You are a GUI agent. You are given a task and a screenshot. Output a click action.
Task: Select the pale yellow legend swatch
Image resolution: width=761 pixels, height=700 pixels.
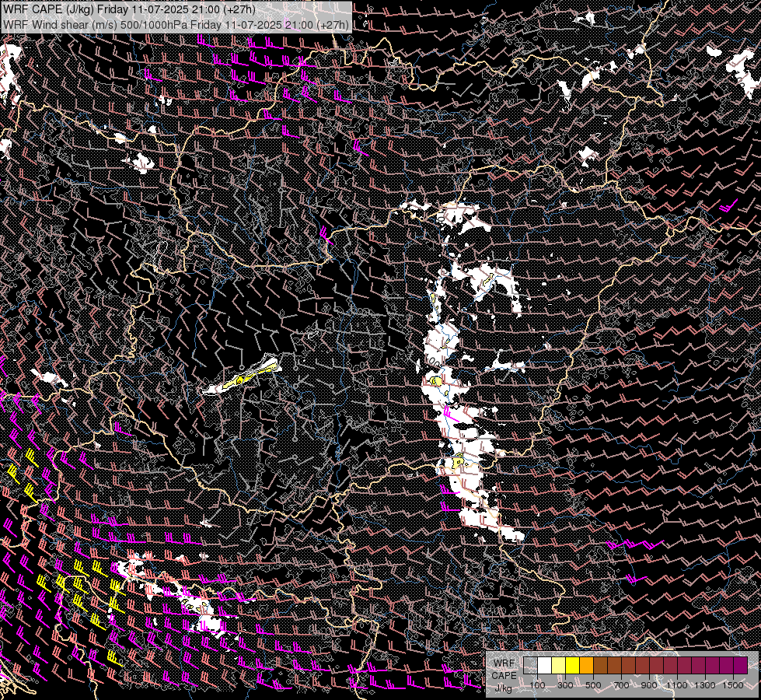559,666
